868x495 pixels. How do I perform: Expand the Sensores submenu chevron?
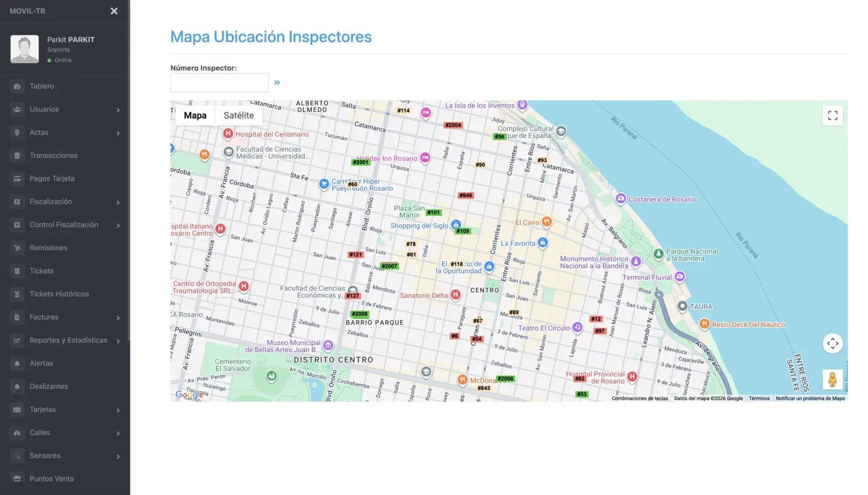(x=118, y=456)
